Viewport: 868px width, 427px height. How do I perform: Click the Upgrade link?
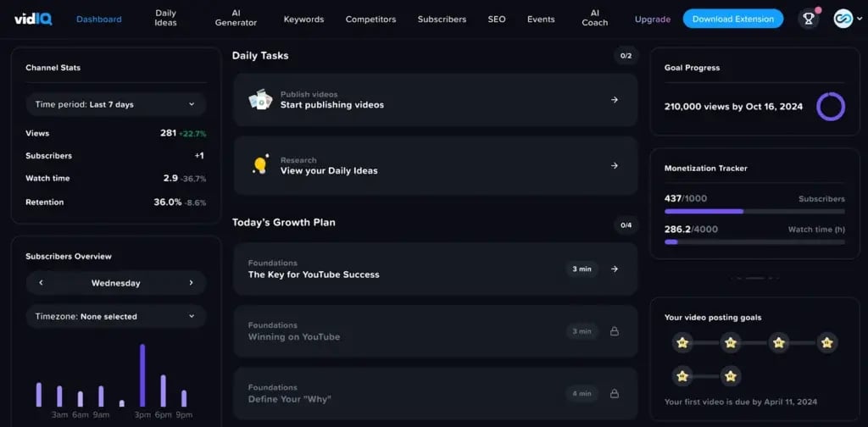click(652, 19)
